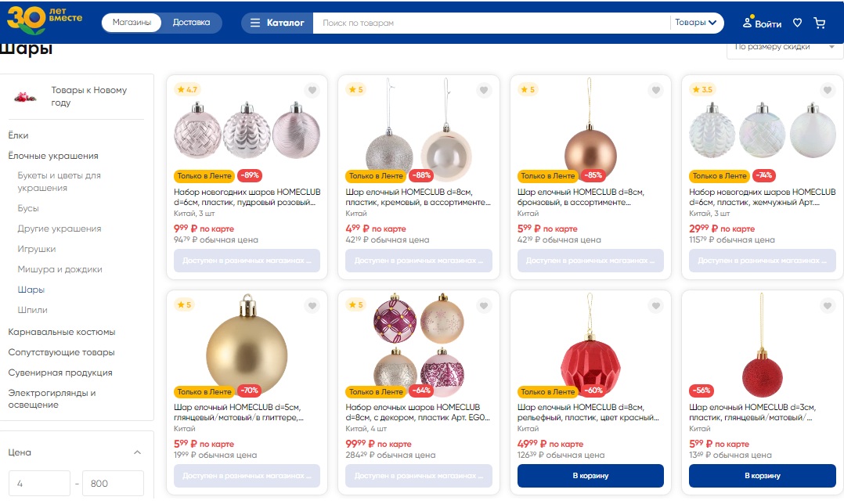Collapse the Цена filter section
Screen dimensions: 844x504
click(138, 452)
